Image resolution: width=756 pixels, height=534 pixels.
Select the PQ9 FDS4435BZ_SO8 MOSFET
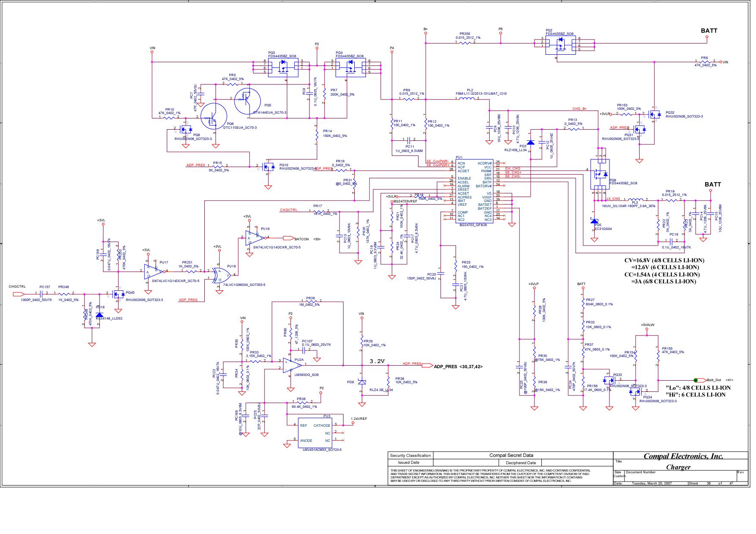click(x=600, y=174)
